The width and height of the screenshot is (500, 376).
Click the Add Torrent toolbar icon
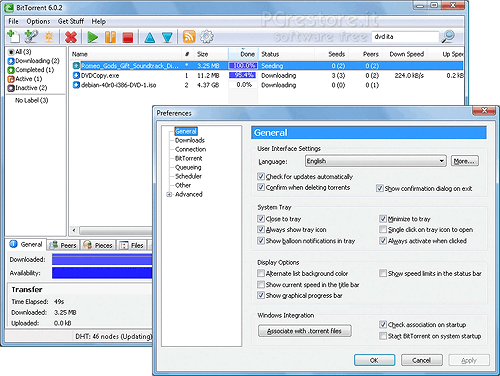[13, 36]
